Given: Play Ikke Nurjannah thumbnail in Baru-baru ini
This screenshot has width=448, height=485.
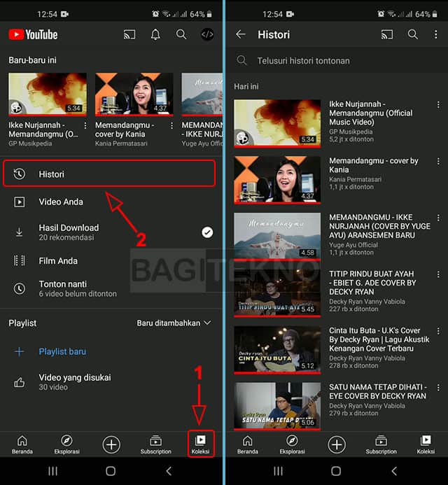Looking at the screenshot, I should pos(48,94).
